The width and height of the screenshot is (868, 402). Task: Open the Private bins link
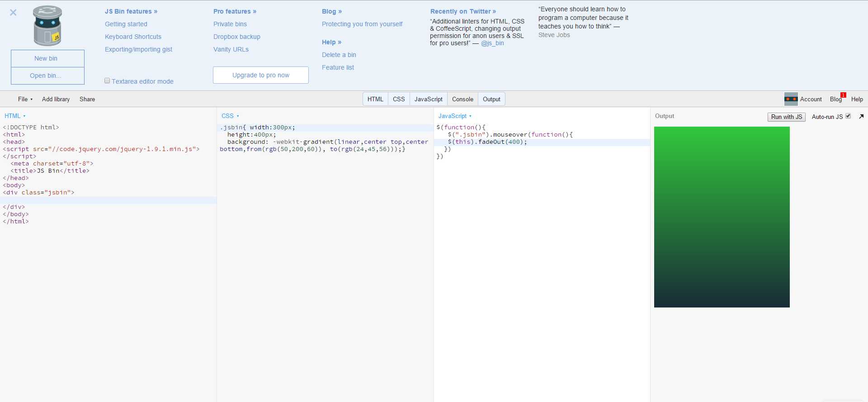pyautogui.click(x=230, y=24)
